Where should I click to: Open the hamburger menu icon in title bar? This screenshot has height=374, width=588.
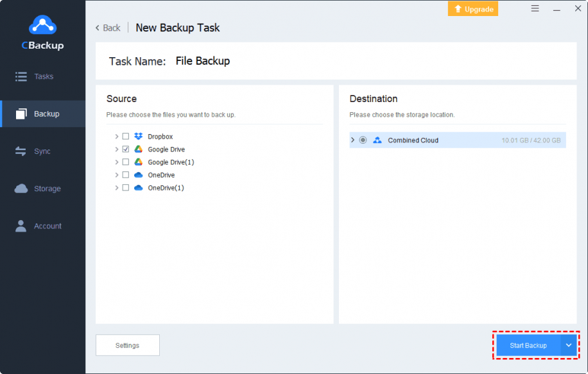point(535,8)
